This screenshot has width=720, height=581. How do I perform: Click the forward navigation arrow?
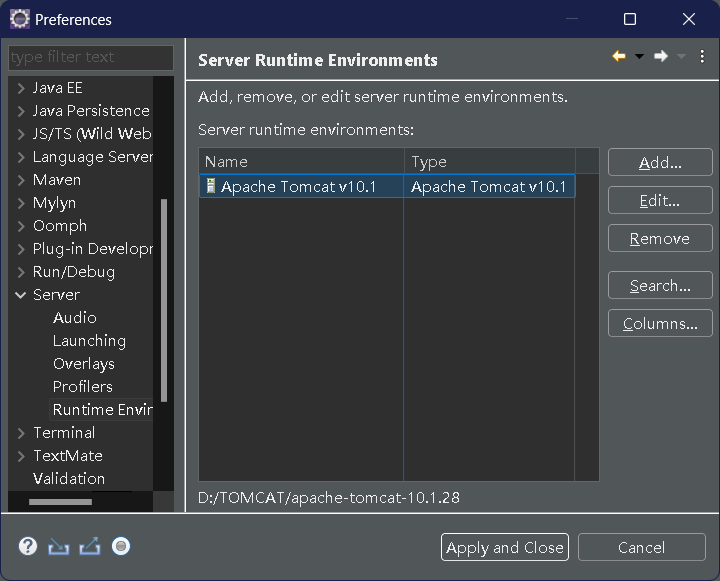661,56
